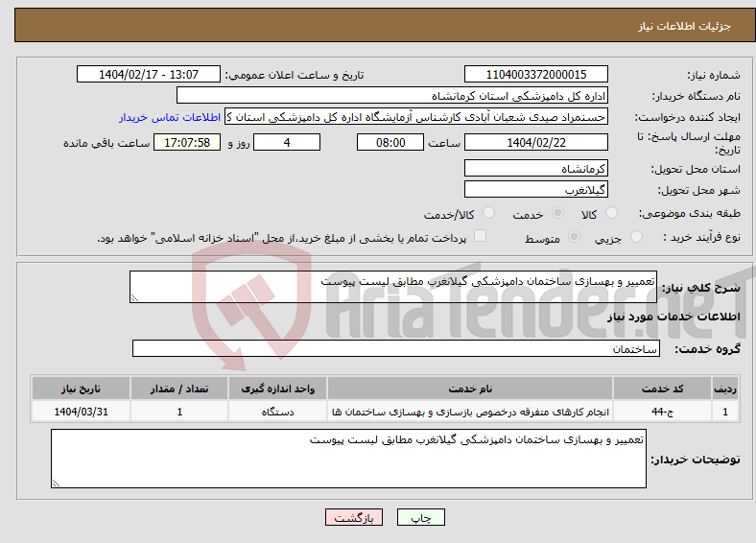
Task: Click the need number field 1104003372000015
Action: tap(536, 74)
